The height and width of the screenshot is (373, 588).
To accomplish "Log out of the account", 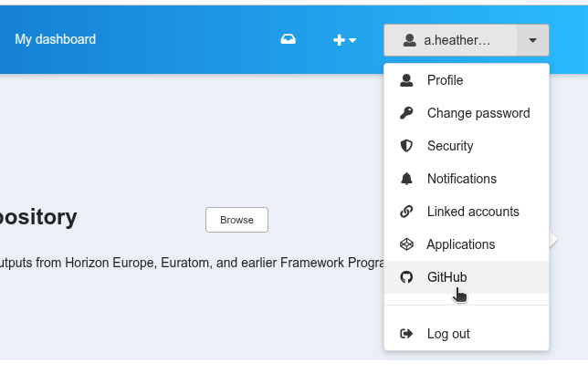I will click(x=447, y=334).
